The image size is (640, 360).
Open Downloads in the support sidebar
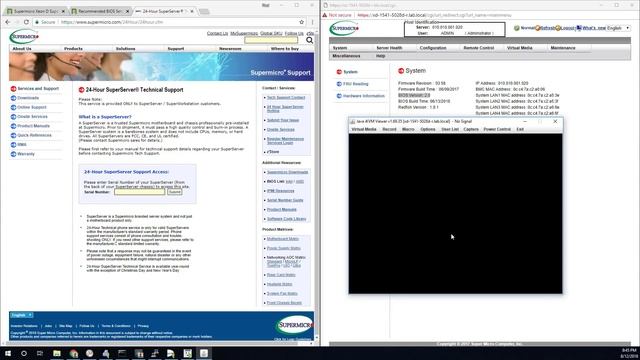28,98
